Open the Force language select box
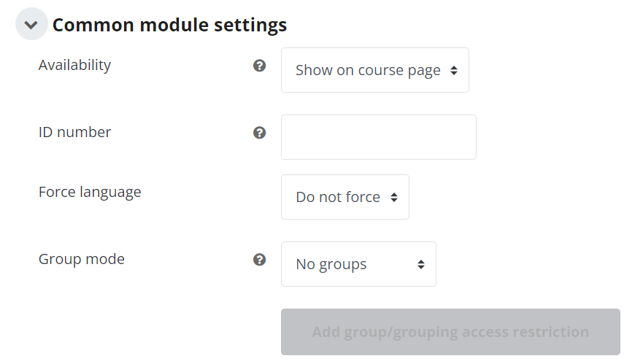This screenshot has height=364, width=643. (345, 197)
